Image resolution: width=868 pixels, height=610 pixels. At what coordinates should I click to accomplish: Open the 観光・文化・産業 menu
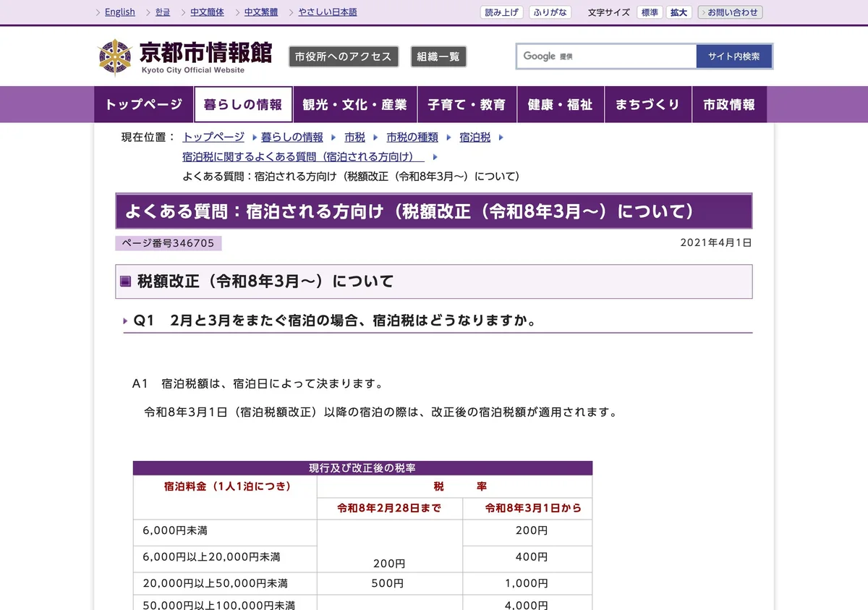click(x=354, y=105)
